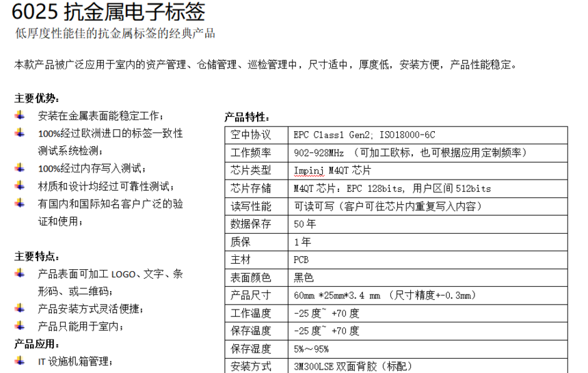This screenshot has height=373, width=588.
Task: Click the cell 3M300LSE 双面背胶（标配）
Action: 428,366
